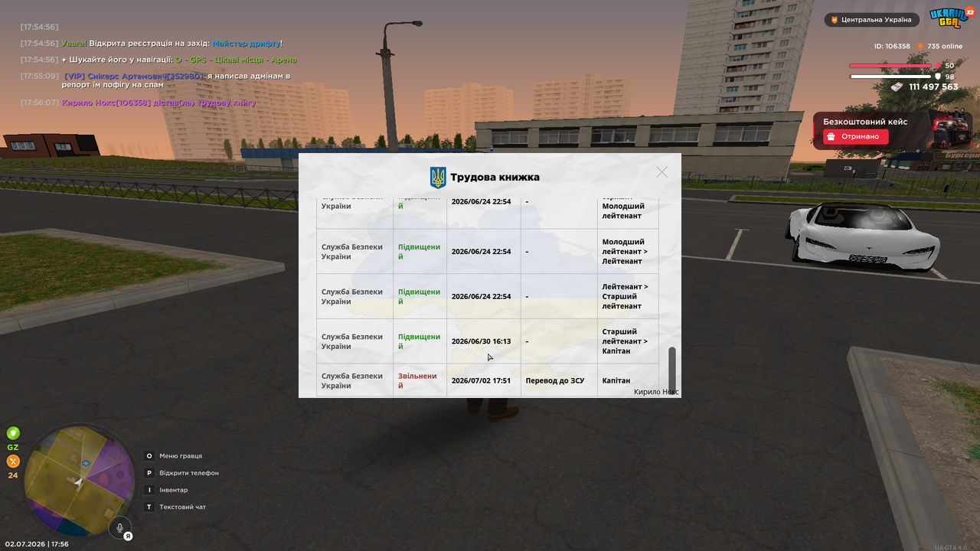Image resolution: width=980 pixels, height=551 pixels.
Task: Click the shield icon at armor bar end
Action: point(937,77)
